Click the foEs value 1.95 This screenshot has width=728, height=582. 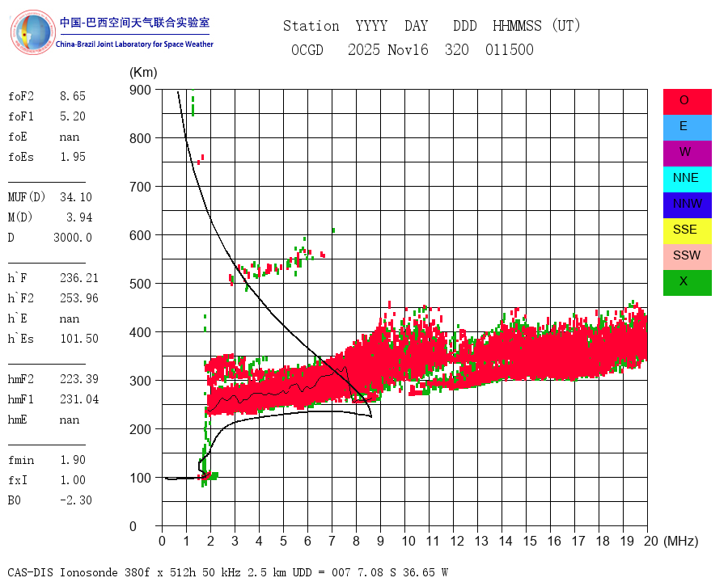coord(73,157)
